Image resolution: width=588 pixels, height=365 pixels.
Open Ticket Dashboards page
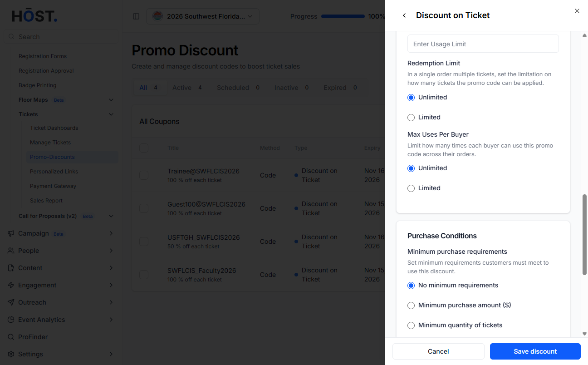click(54, 128)
